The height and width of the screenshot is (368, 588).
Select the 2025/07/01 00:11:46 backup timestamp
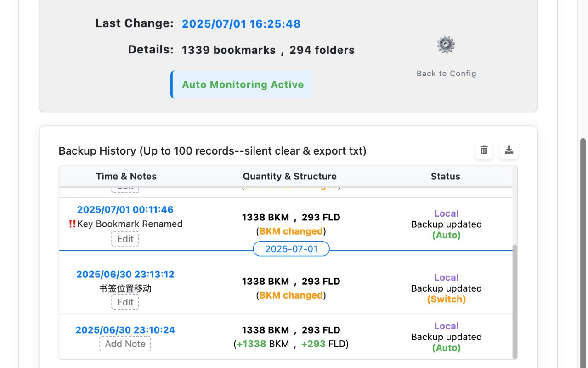(x=125, y=210)
